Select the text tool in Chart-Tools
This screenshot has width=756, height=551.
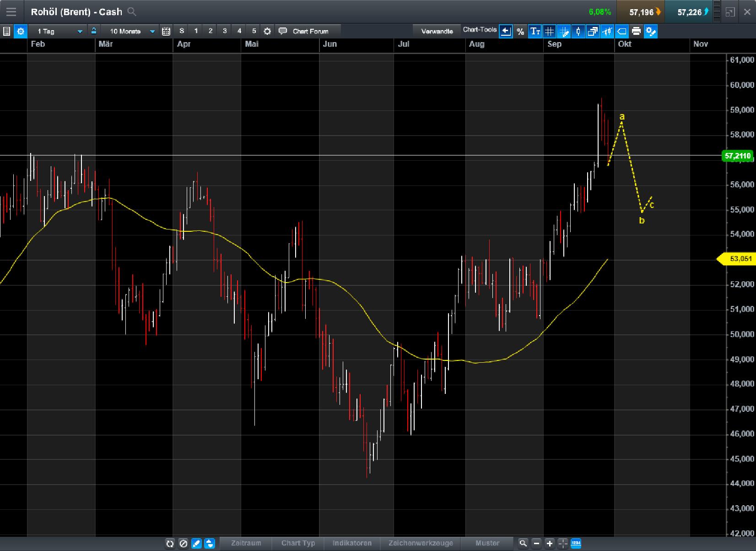point(534,31)
